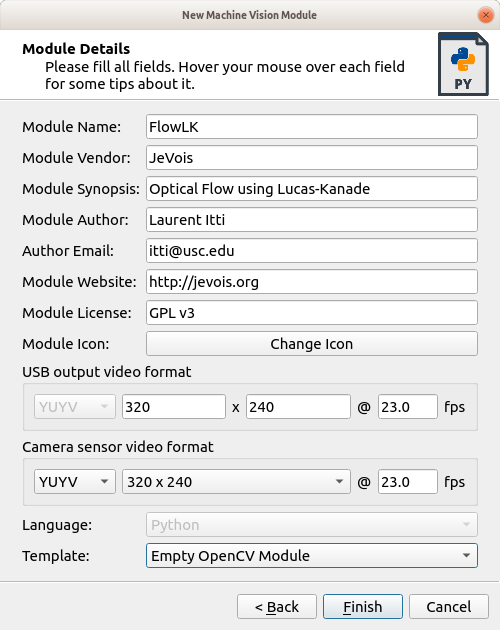500x630 pixels.
Task: Focus the Module Vendor field with JeVois
Action: (312, 158)
